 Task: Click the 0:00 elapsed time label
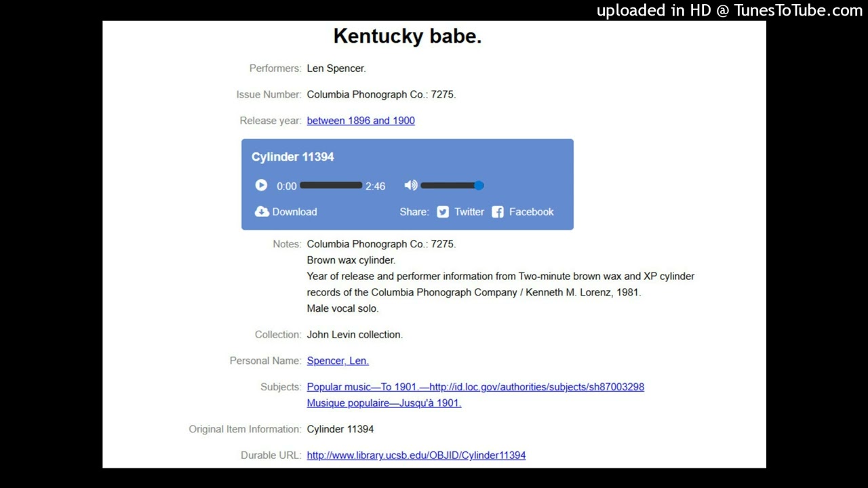pyautogui.click(x=286, y=186)
